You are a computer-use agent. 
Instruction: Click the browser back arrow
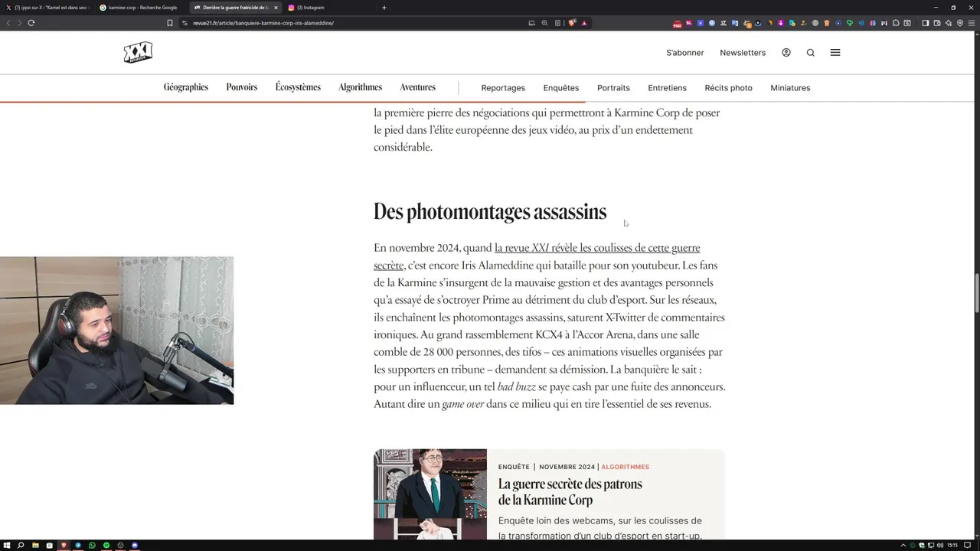8,23
